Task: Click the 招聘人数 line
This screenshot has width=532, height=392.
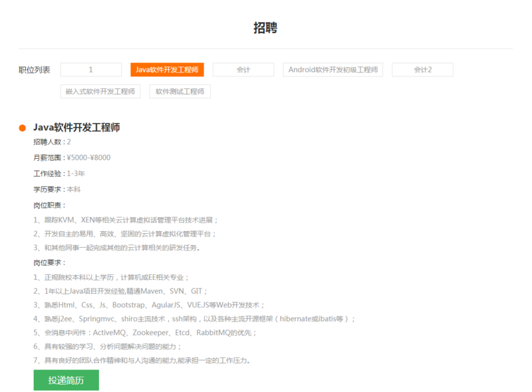Action: [52, 142]
